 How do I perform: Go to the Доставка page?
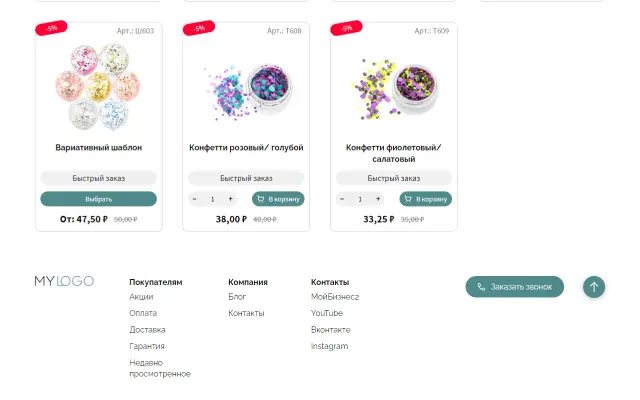coord(147,330)
